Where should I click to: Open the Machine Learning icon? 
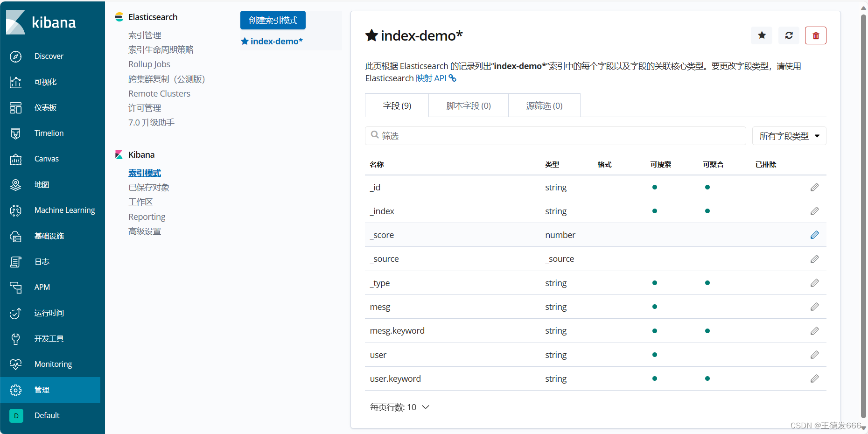coord(15,210)
